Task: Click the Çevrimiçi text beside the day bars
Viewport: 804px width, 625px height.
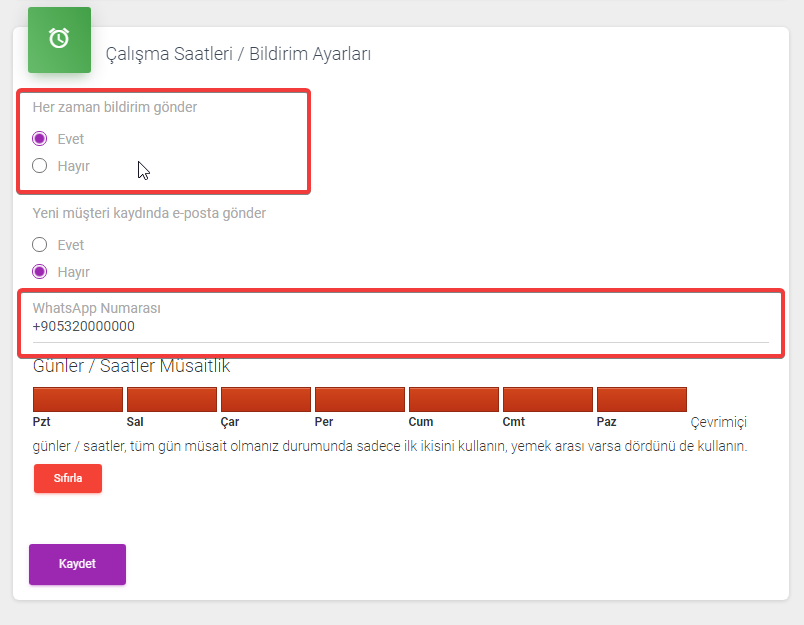Action: pyautogui.click(x=718, y=422)
